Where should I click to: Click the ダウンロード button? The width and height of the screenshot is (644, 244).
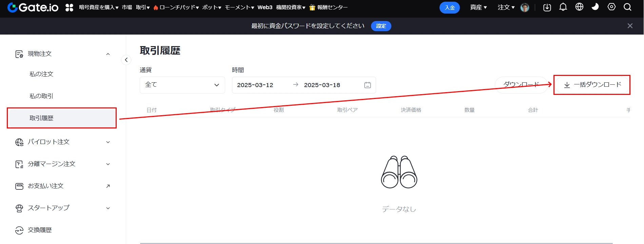pos(521,85)
